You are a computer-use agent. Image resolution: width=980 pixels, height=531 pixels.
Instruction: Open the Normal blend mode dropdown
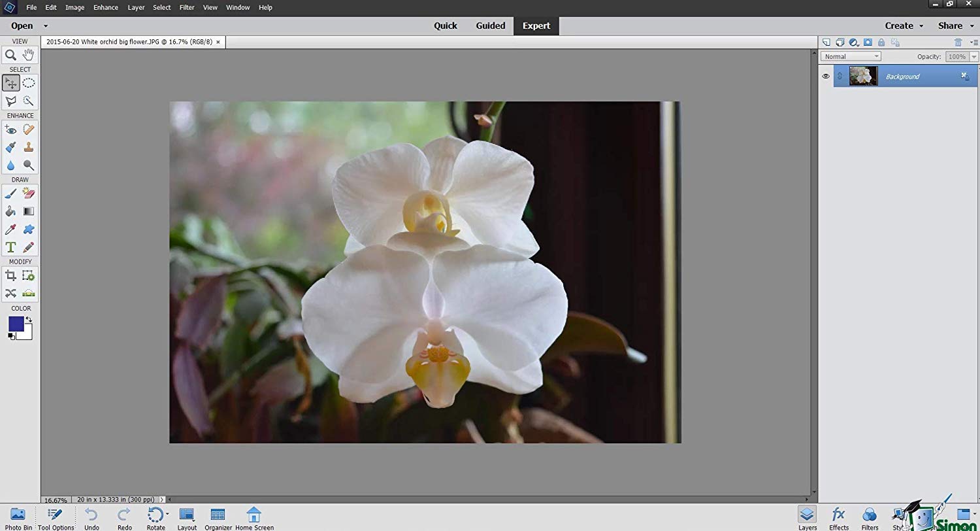point(851,56)
